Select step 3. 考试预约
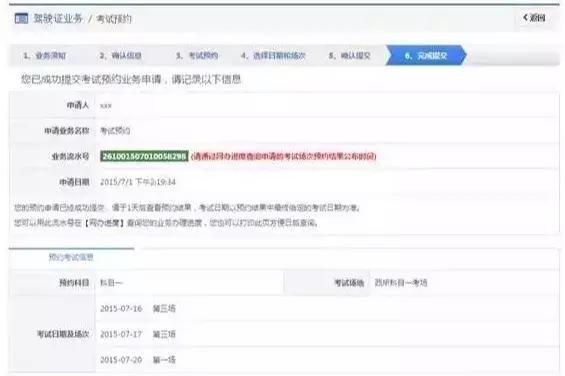 pyautogui.click(x=197, y=56)
